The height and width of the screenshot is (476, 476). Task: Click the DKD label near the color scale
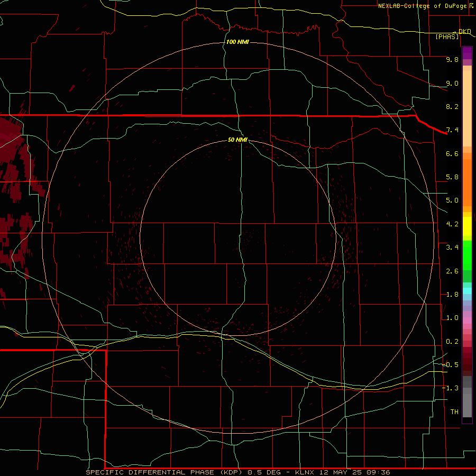[464, 31]
